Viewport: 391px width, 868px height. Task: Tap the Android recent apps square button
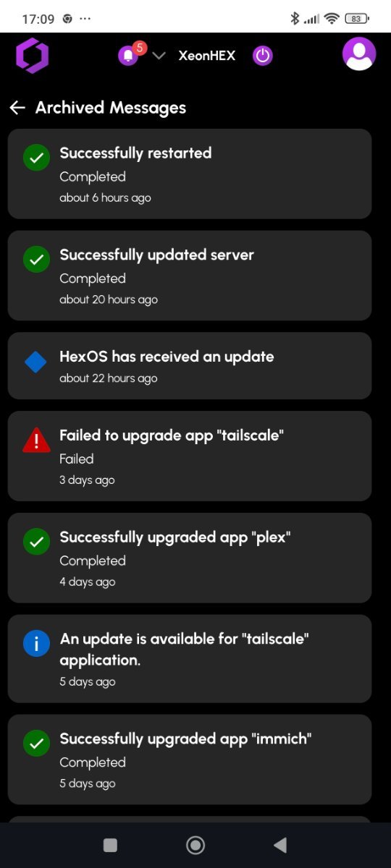110,845
